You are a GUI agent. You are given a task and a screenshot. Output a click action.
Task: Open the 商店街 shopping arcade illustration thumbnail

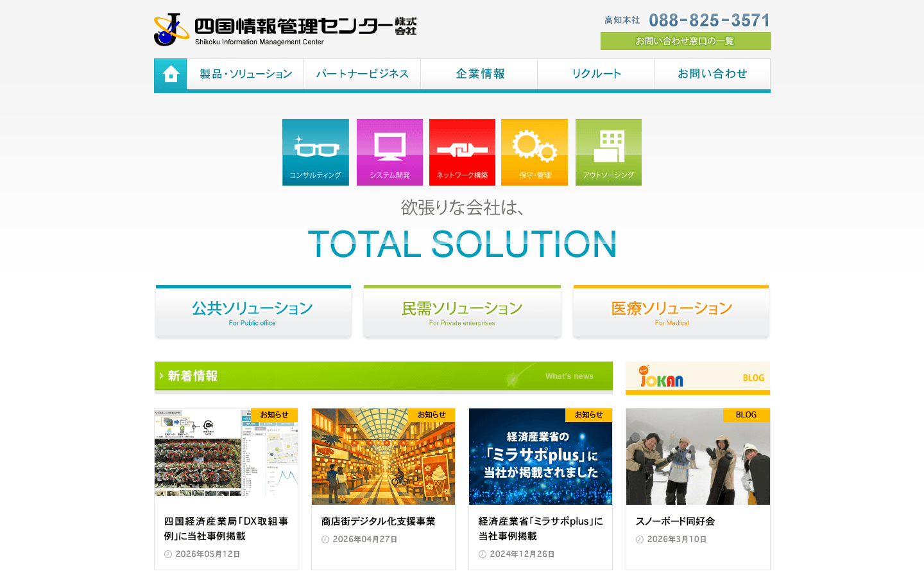(383, 457)
